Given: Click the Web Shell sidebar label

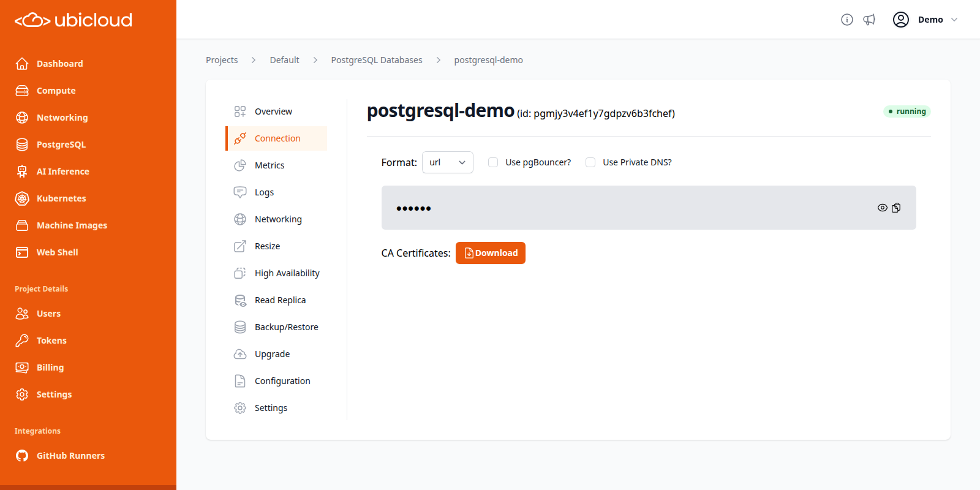Looking at the screenshot, I should (58, 252).
